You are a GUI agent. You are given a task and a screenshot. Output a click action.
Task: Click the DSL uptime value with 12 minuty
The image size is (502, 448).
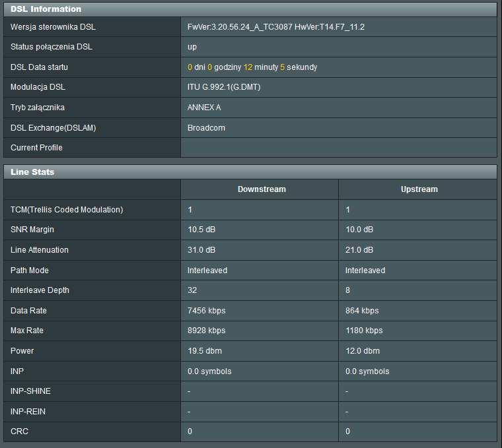[252, 67]
